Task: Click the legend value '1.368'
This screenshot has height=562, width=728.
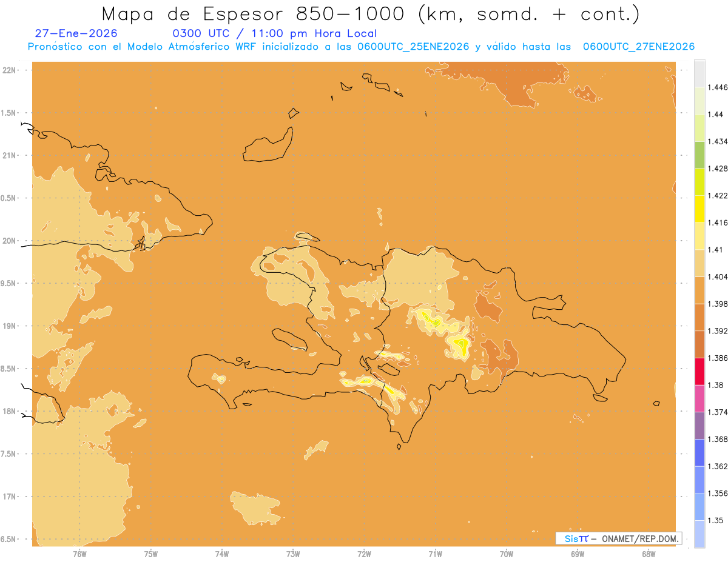Action: coord(718,439)
